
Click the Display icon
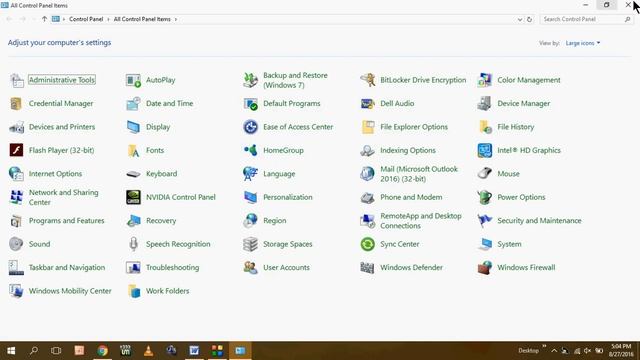[133, 127]
